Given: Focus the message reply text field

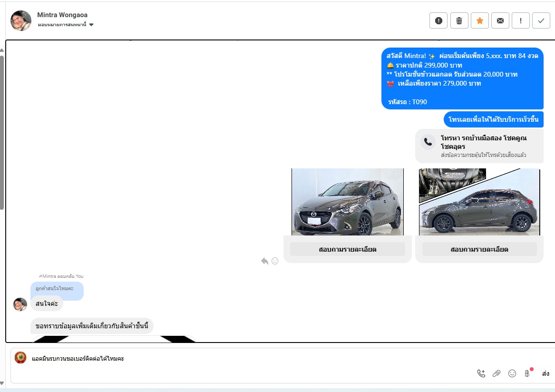Looking at the screenshot, I should (x=238, y=359).
